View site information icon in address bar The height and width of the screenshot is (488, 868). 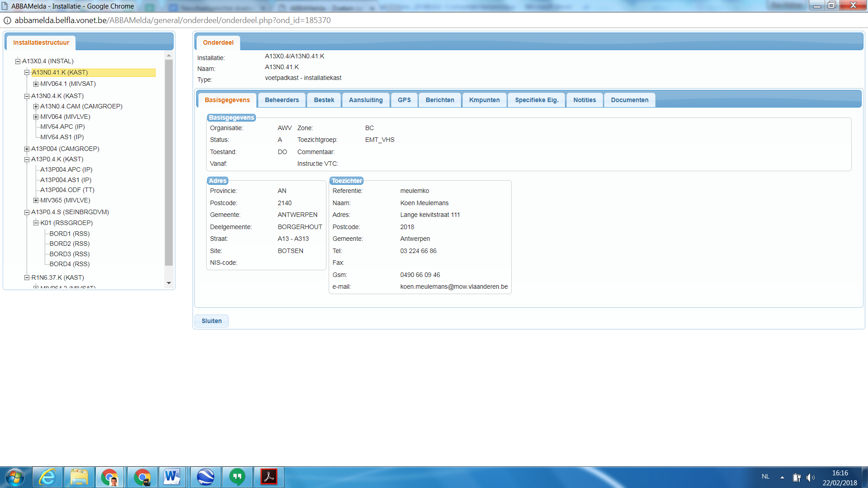(x=7, y=20)
